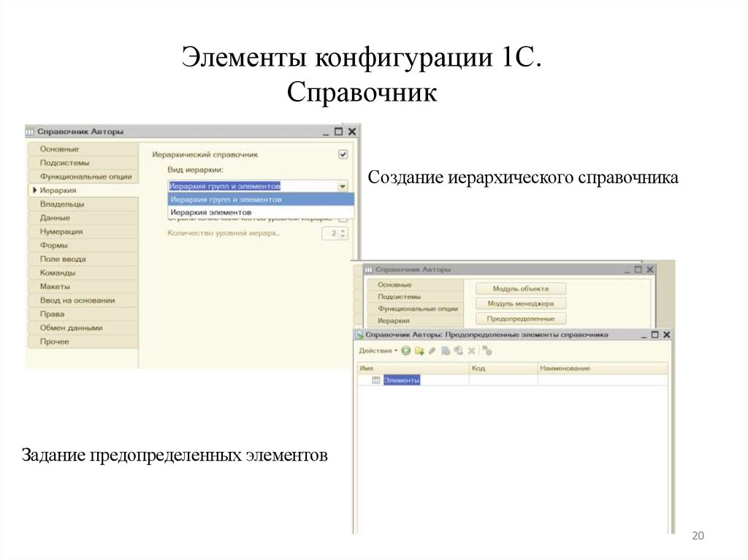Select the Иерархия tab in first window
This screenshot has height=560, width=748.
(83, 191)
